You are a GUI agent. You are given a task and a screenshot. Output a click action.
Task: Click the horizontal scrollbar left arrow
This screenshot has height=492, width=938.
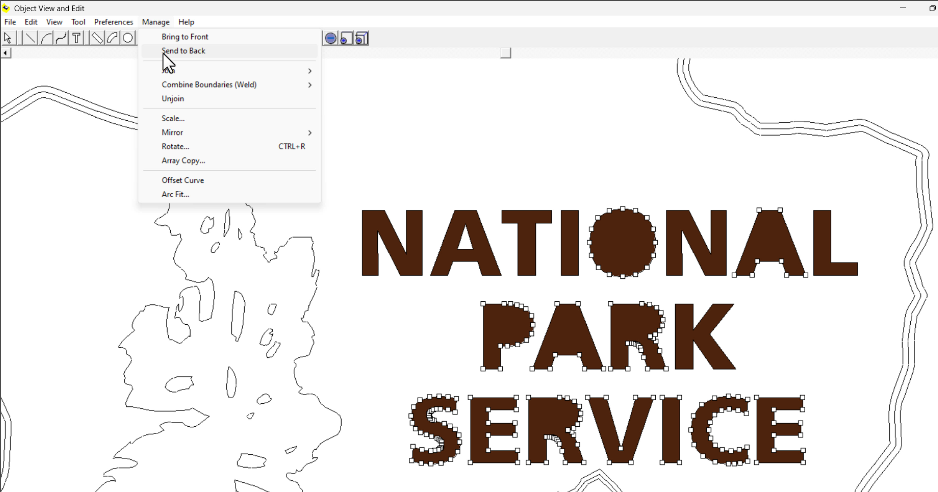pyautogui.click(x=5, y=53)
